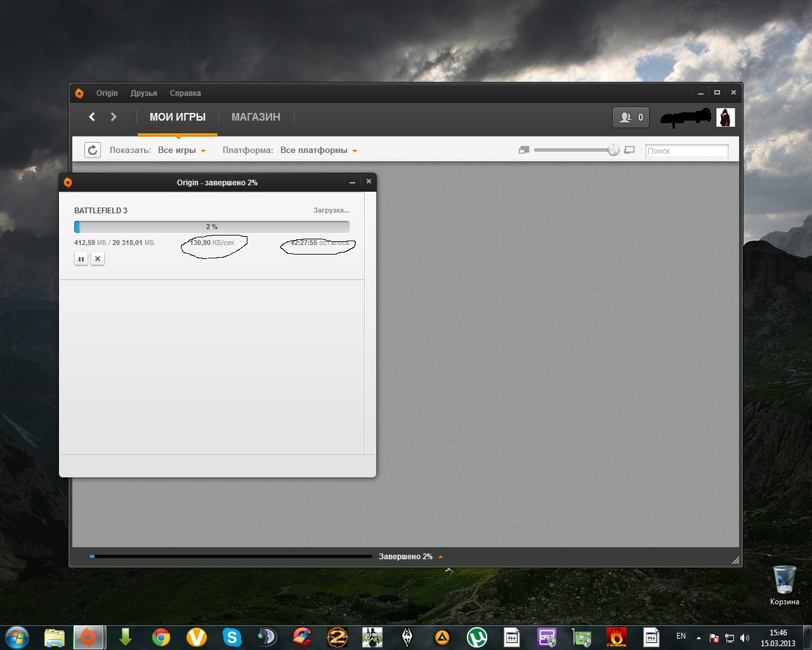Launch Google Chrome from the taskbar

161,637
